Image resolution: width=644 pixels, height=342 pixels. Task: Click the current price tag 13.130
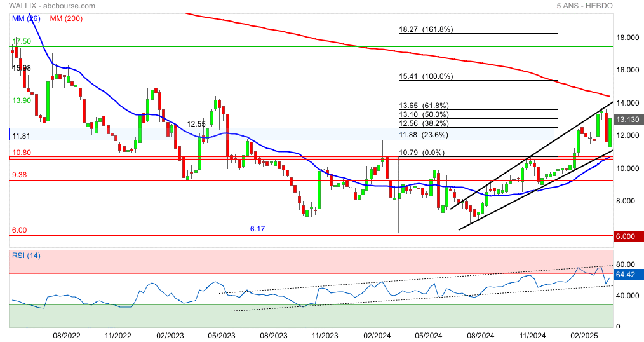coord(628,120)
